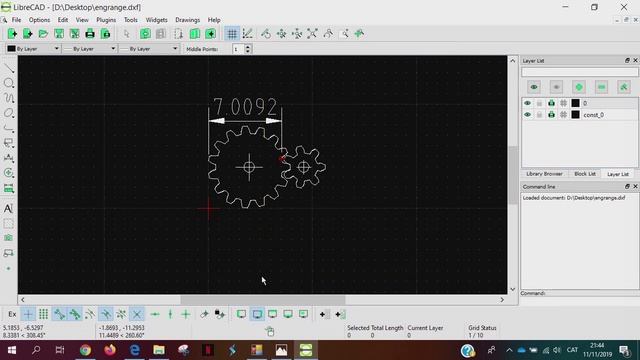Open the line type 'By Layer' dropdown
The image size is (640, 360).
click(x=149, y=49)
